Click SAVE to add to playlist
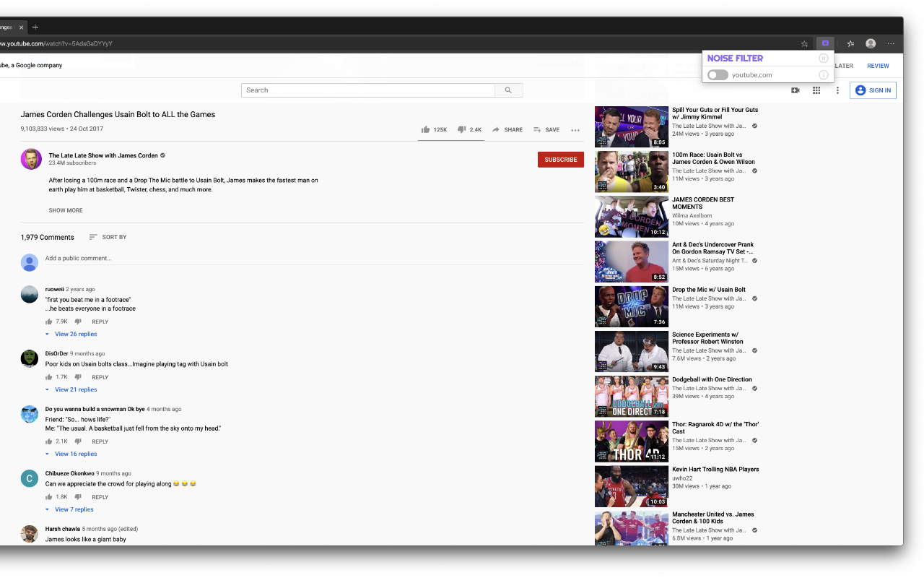Image resolution: width=924 pixels, height=578 pixels. point(546,130)
